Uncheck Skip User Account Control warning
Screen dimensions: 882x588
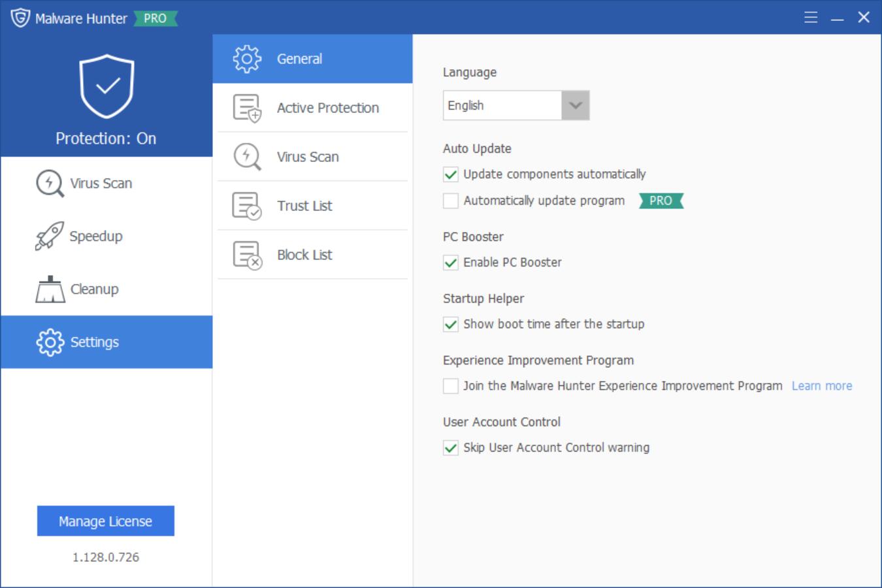pos(450,448)
